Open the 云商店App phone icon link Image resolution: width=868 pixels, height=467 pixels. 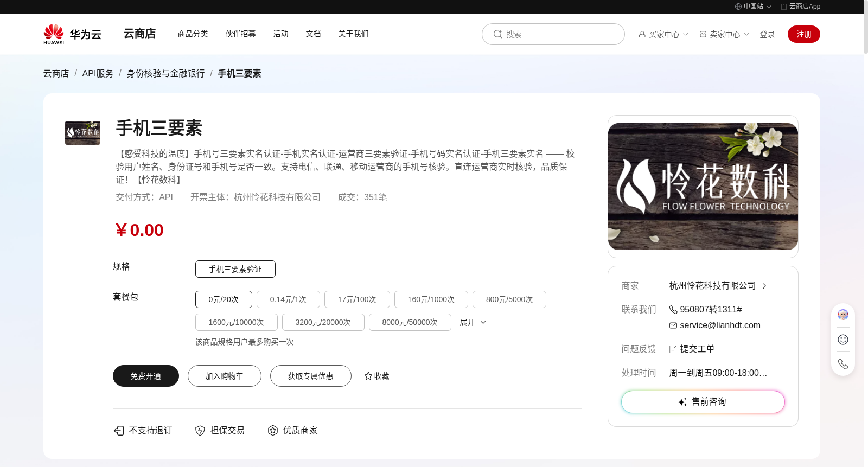click(784, 7)
